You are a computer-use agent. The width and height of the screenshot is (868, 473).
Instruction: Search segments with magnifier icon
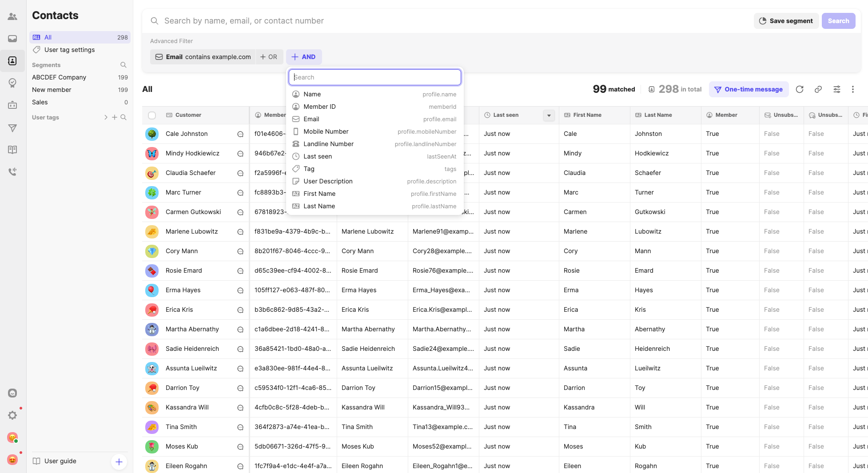pyautogui.click(x=123, y=65)
